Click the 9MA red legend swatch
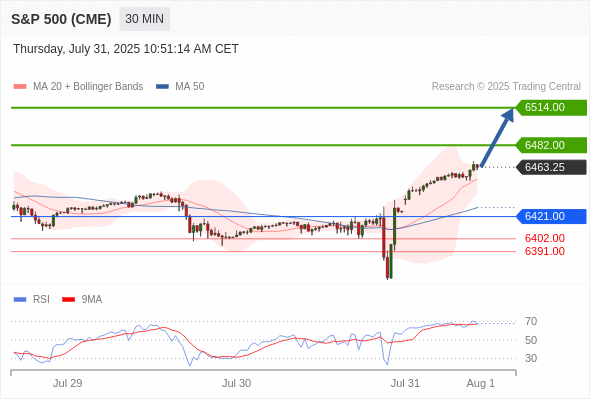 coord(68,300)
